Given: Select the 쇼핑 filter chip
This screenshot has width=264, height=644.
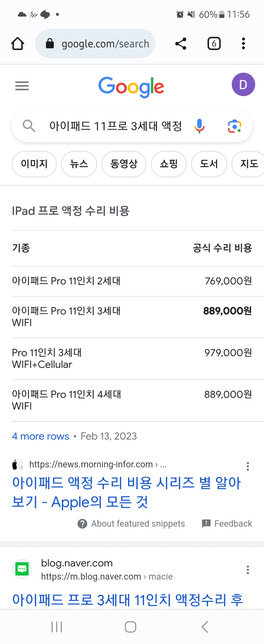Looking at the screenshot, I should (x=169, y=164).
